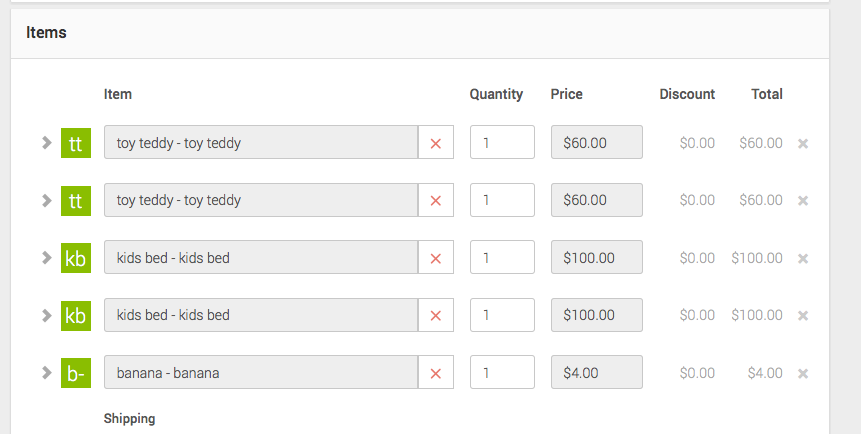Click the price field of first kids bed
This screenshot has width=861, height=434.
pos(596,258)
